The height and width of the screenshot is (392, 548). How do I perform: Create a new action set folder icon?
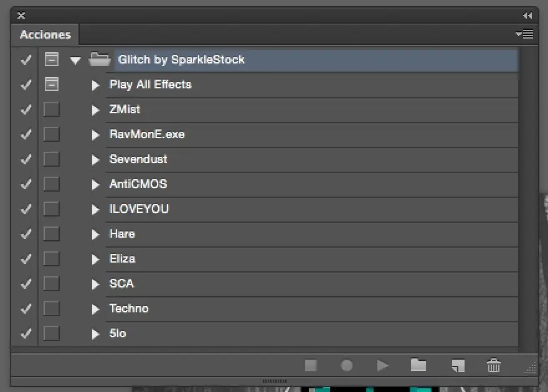coord(418,365)
